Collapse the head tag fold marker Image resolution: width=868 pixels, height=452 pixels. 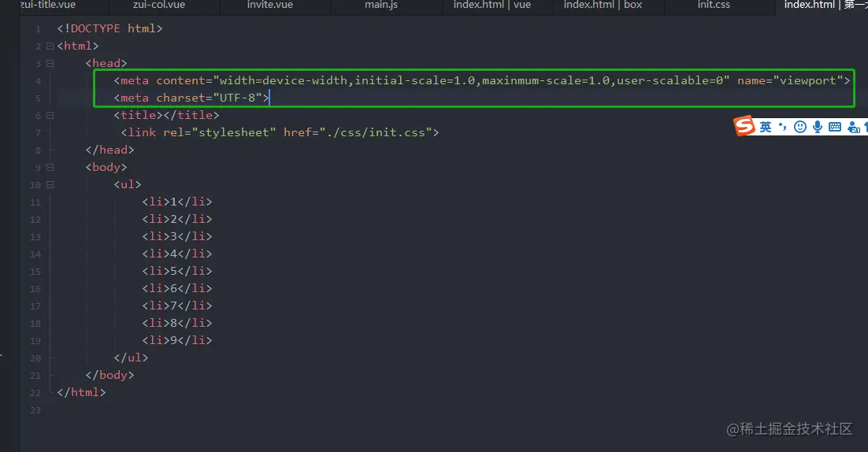(50, 64)
